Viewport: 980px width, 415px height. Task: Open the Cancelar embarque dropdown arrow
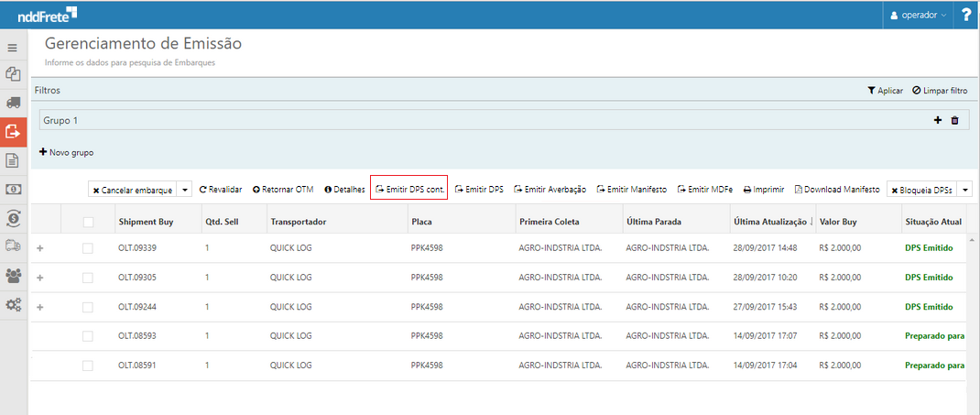tap(185, 190)
